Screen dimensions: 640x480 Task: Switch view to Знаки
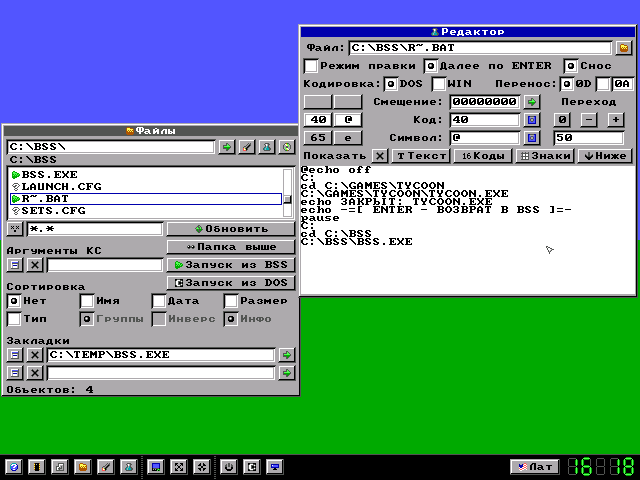pyautogui.click(x=545, y=156)
